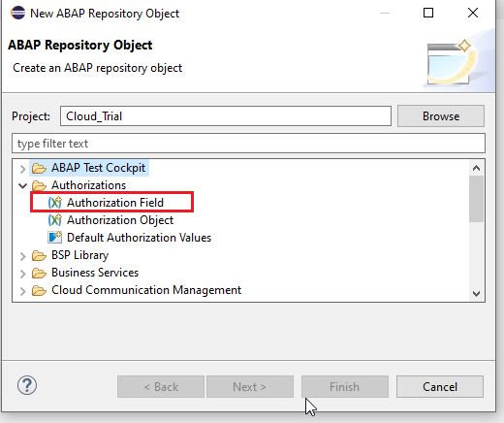The height and width of the screenshot is (423, 504).
Task: Click the Authorizations folder icon
Action: tap(39, 185)
